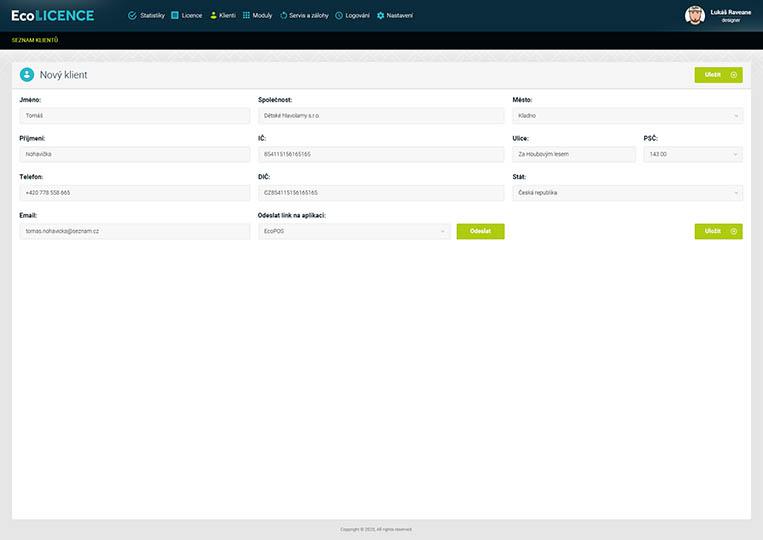Click the EcoLICENCE logo
Image resolution: width=763 pixels, height=540 pixels.
(52, 15)
